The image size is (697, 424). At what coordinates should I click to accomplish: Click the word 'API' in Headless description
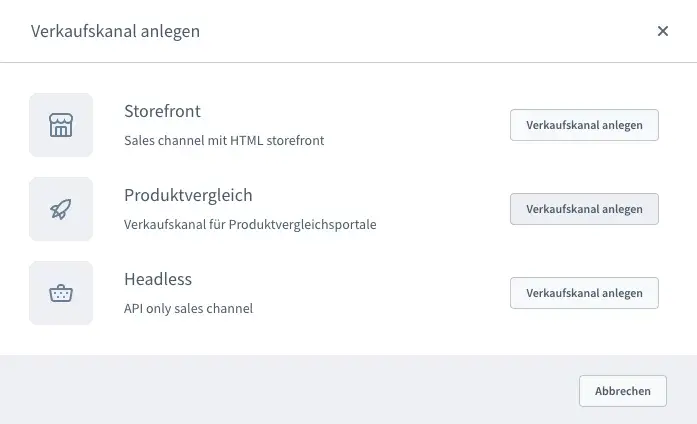click(134, 309)
